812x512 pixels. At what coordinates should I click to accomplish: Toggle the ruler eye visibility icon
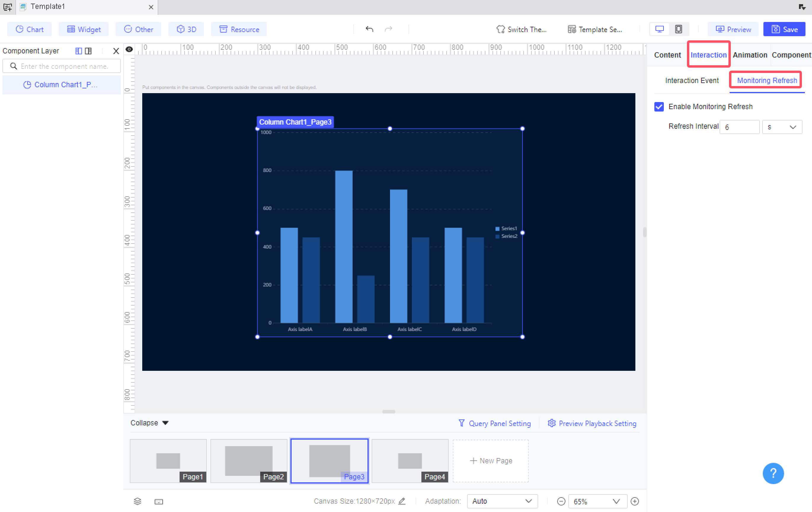click(x=129, y=50)
